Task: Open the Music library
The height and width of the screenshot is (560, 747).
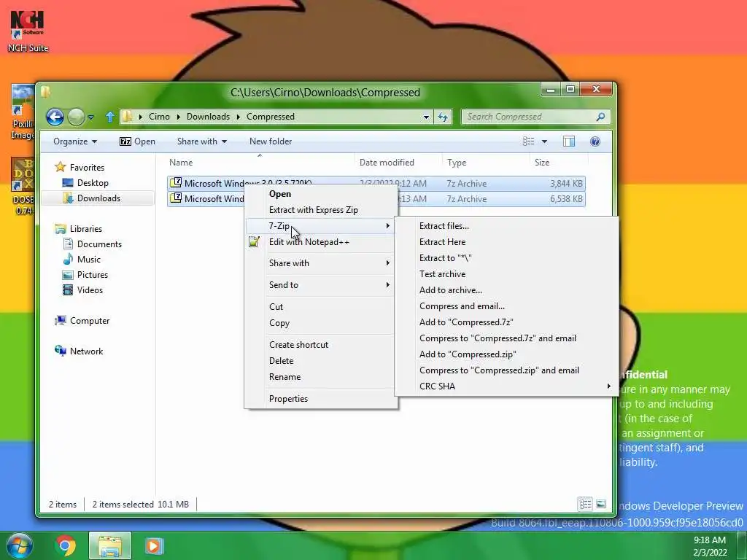Action: click(x=82, y=259)
